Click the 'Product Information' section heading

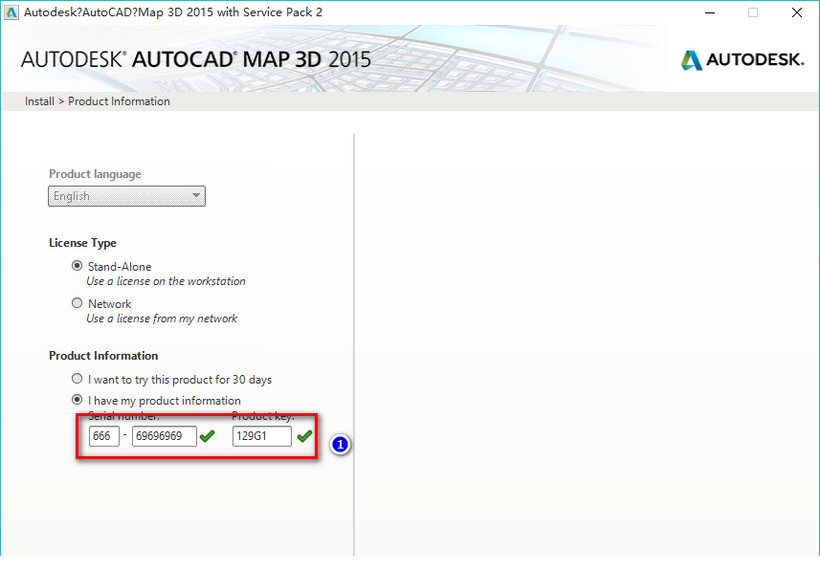pos(104,356)
